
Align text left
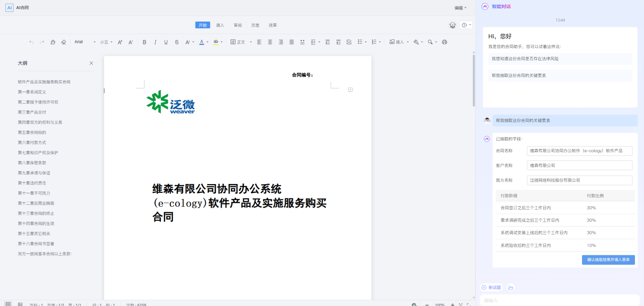(259, 42)
